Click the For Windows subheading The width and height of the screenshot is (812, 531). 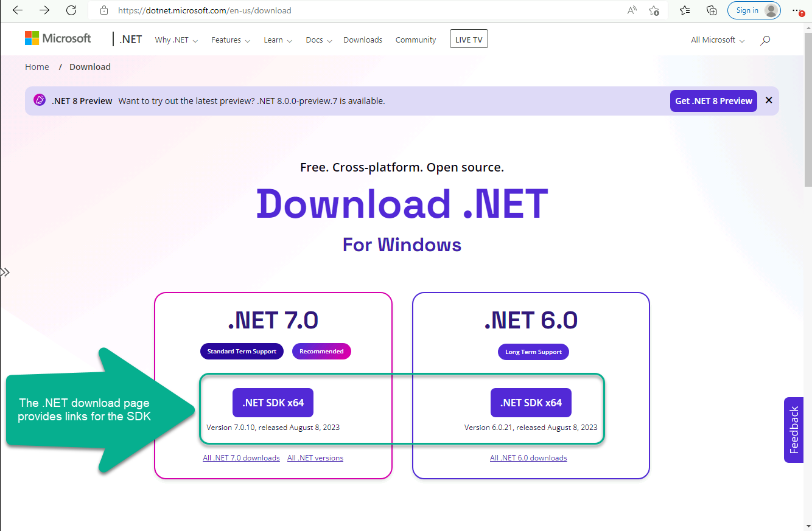[x=402, y=245]
